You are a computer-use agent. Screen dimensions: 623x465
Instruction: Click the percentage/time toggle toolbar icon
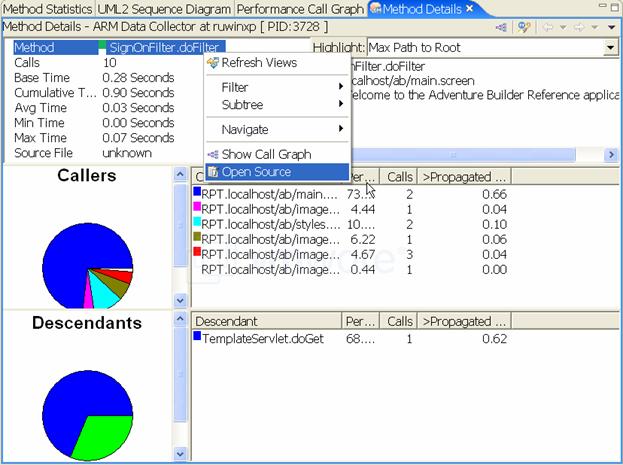tap(524, 27)
